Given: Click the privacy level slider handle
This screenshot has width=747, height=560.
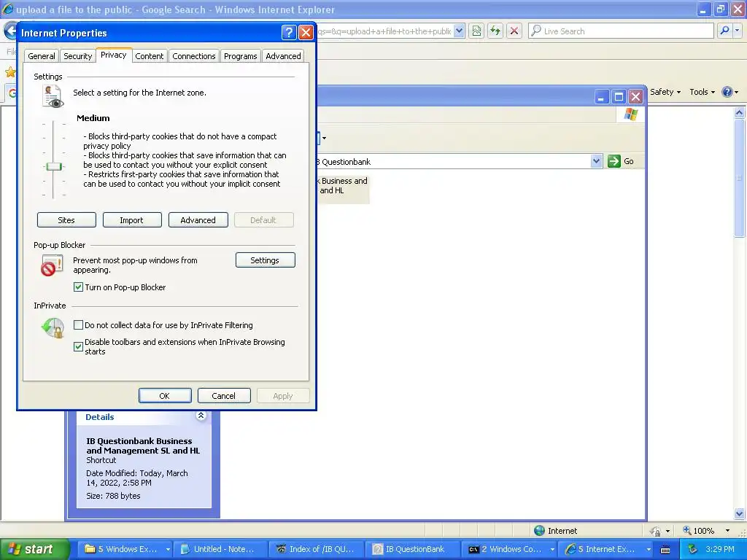Looking at the screenshot, I should pos(54,166).
